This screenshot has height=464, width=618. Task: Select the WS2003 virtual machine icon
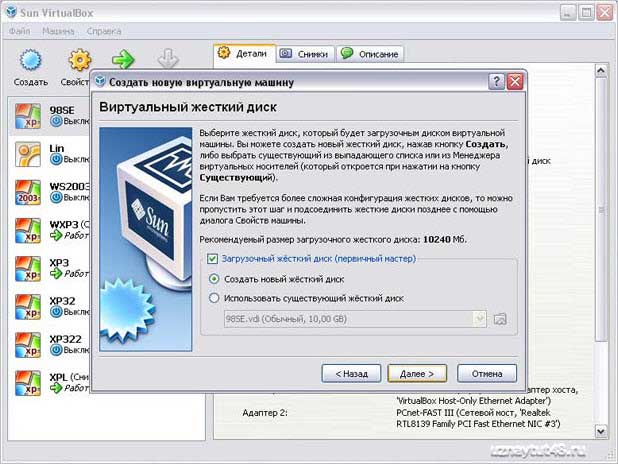pos(28,192)
